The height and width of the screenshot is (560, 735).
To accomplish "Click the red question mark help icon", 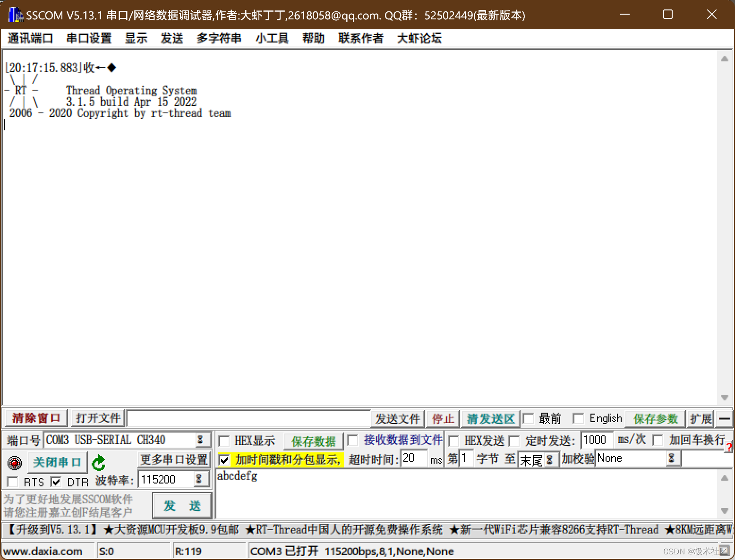I will 730,446.
